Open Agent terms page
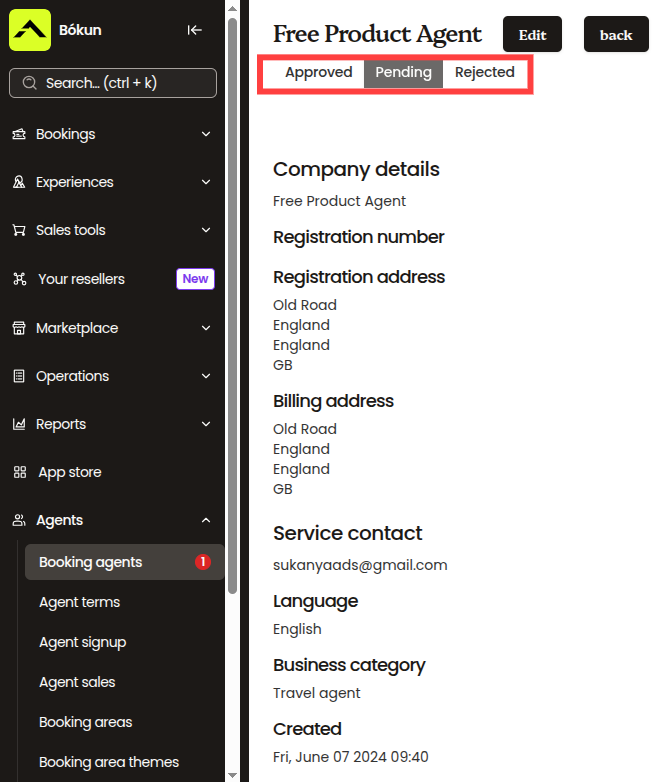660x782 pixels. [x=80, y=602]
